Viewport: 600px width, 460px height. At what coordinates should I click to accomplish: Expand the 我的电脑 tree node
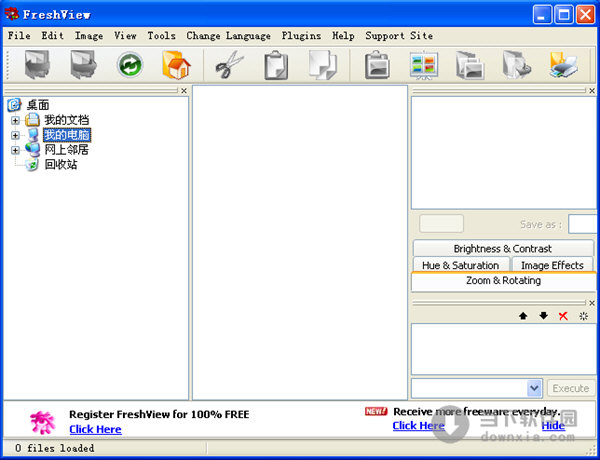pos(15,135)
